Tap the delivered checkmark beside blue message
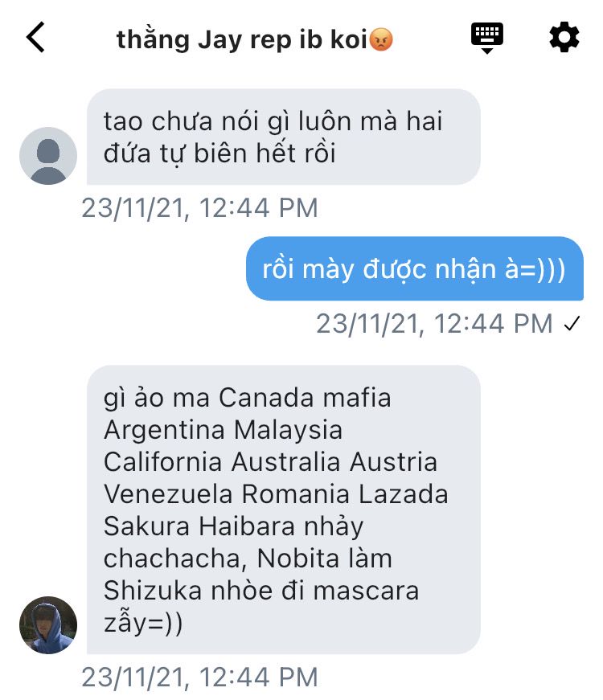The width and height of the screenshot is (603, 700). pyautogui.click(x=572, y=323)
